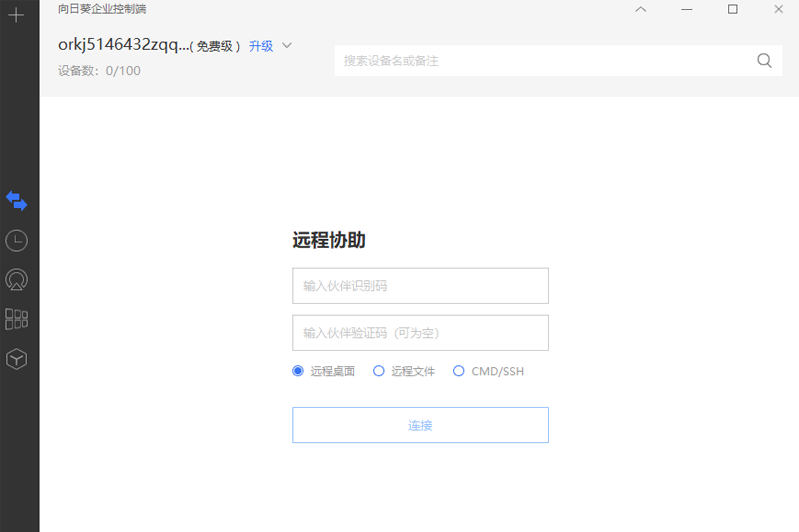This screenshot has height=532, width=799.
Task: Click the 输入伙伴验证码 input field
Action: 419,333
